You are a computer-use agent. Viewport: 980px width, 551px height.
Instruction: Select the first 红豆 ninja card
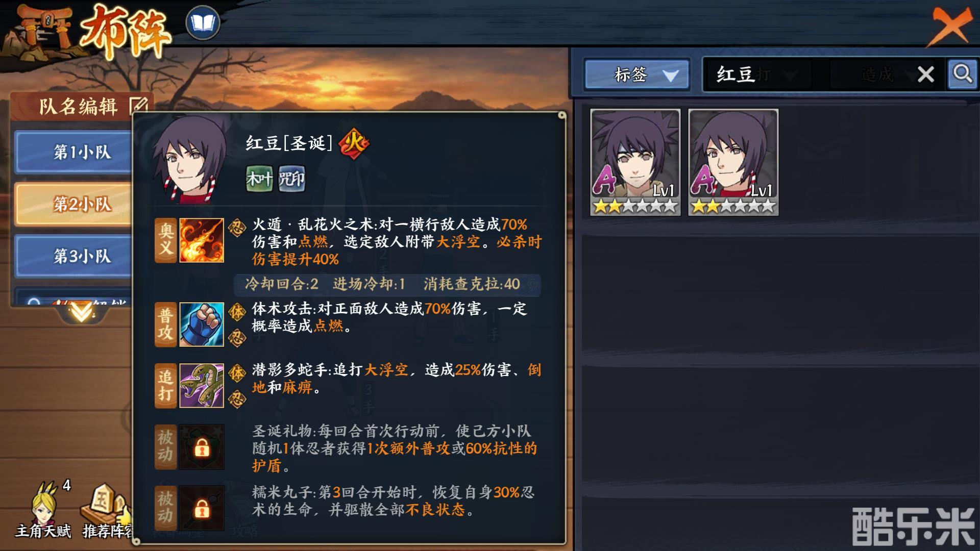pyautogui.click(x=635, y=162)
